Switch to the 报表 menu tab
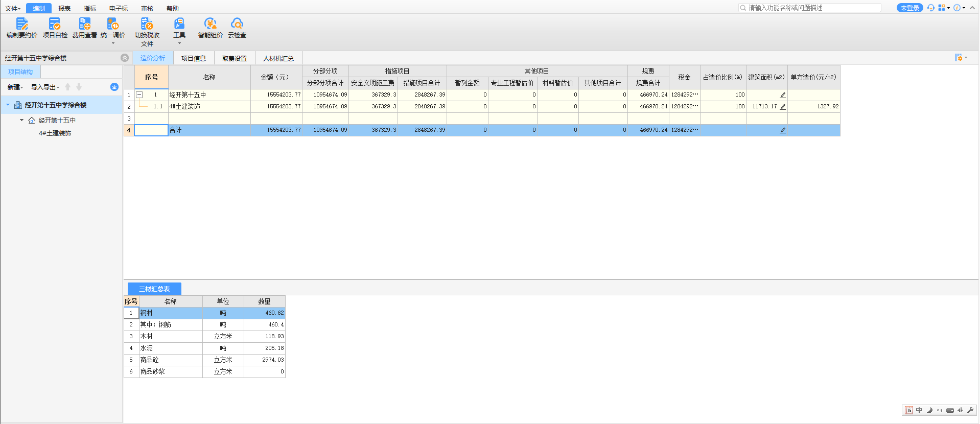This screenshot has width=980, height=424. tap(64, 8)
